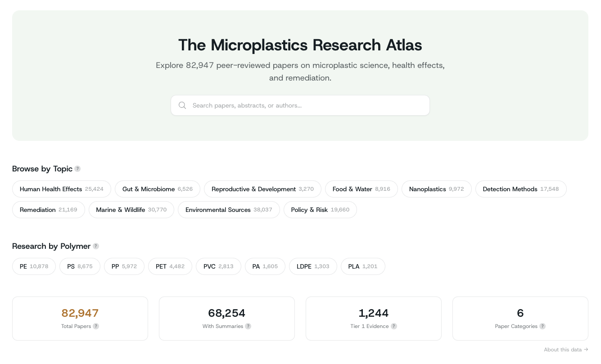Filter by PE polymer
This screenshot has width=601, height=364.
click(34, 266)
